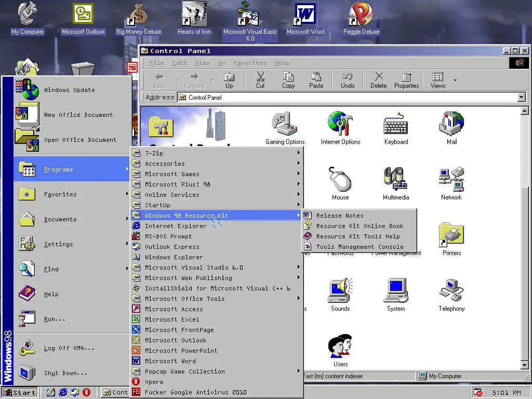Open Settings in the Start menu
The width and height of the screenshot is (532, 399).
pyautogui.click(x=72, y=244)
